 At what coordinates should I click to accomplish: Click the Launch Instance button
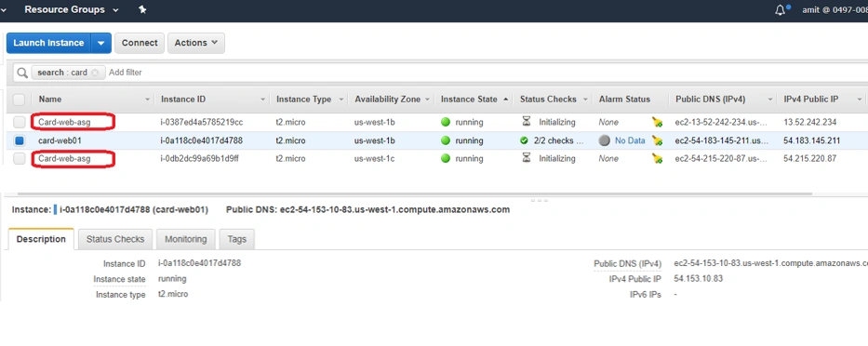pos(48,43)
